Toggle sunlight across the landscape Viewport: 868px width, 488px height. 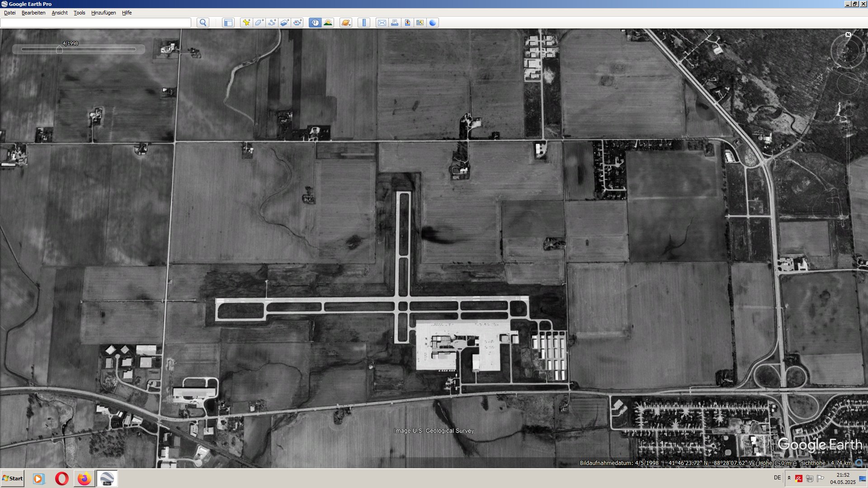[x=328, y=23]
